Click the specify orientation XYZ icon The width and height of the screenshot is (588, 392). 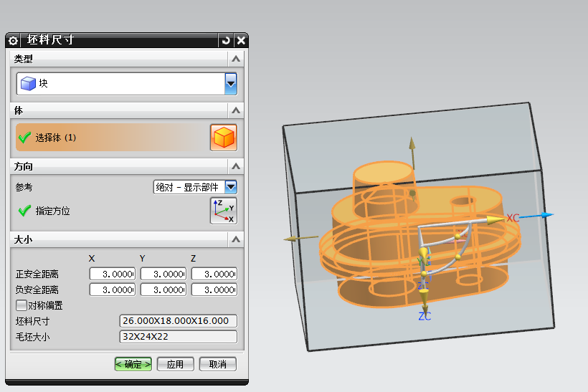224,211
